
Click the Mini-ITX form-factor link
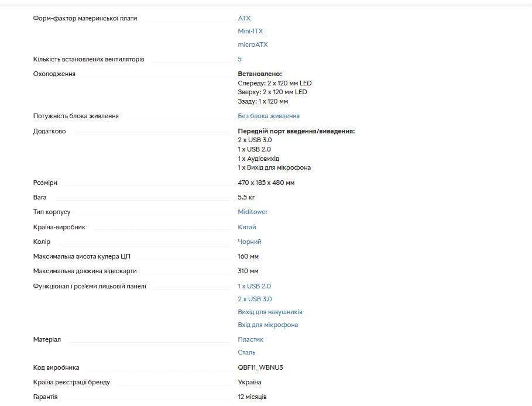coord(250,31)
